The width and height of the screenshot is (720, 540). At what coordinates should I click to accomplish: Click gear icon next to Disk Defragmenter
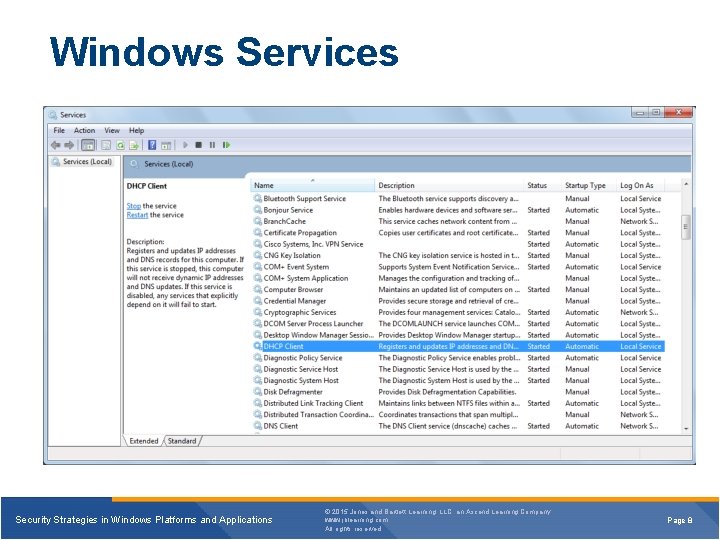(x=258, y=392)
